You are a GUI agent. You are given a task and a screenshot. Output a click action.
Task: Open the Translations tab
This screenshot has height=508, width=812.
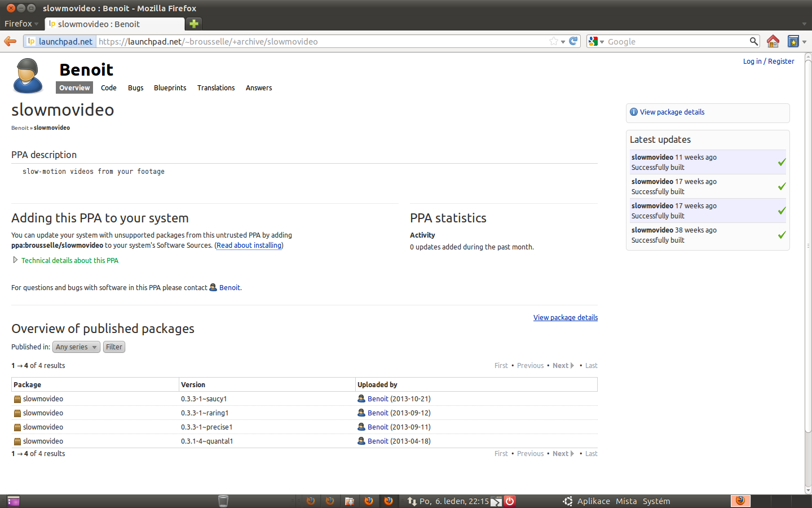(x=216, y=87)
